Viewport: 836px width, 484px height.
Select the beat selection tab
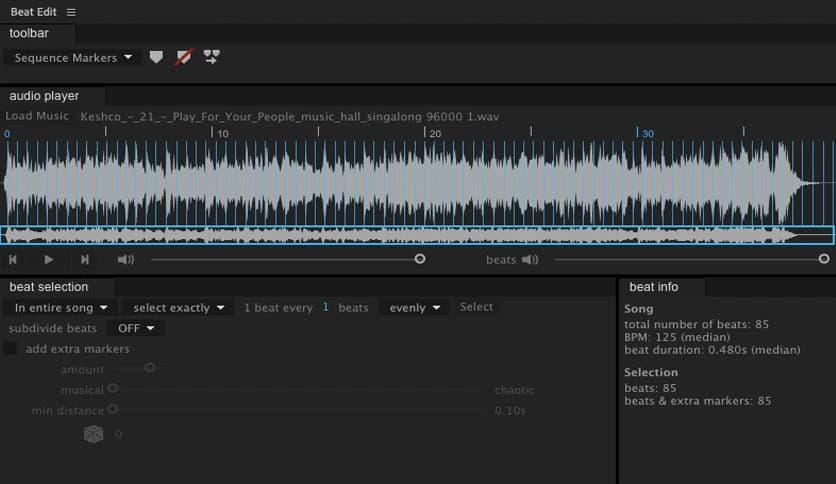(49, 287)
